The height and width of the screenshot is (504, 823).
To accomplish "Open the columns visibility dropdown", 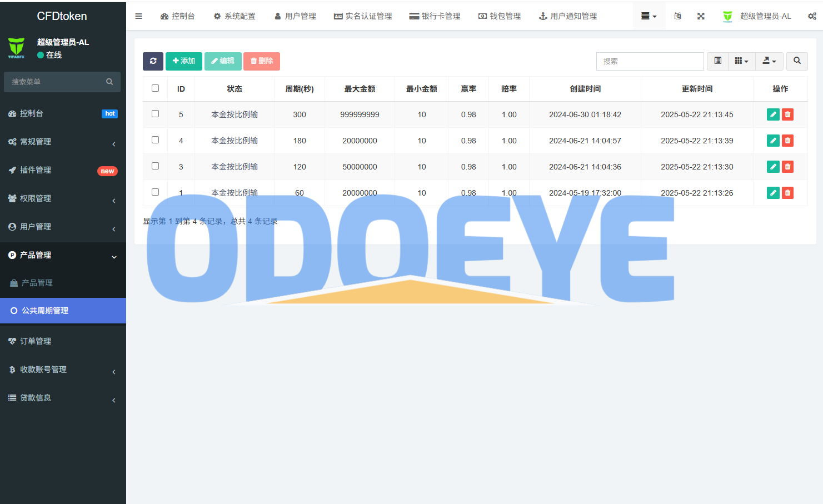I will 741,61.
